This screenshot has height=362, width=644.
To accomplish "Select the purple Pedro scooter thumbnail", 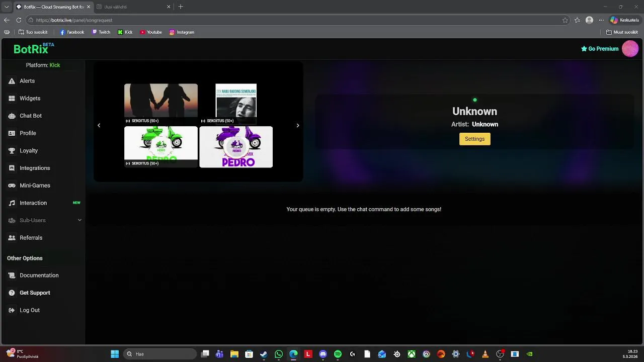I will point(236,147).
